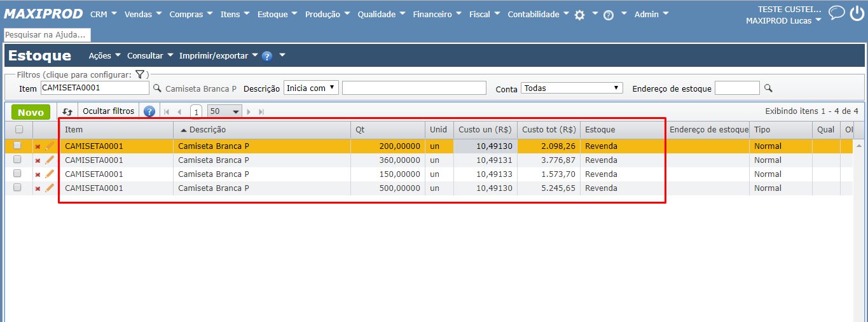This screenshot has width=868, height=322.
Task: Click the Pesquisar na Ajuda search field
Action: 47,35
